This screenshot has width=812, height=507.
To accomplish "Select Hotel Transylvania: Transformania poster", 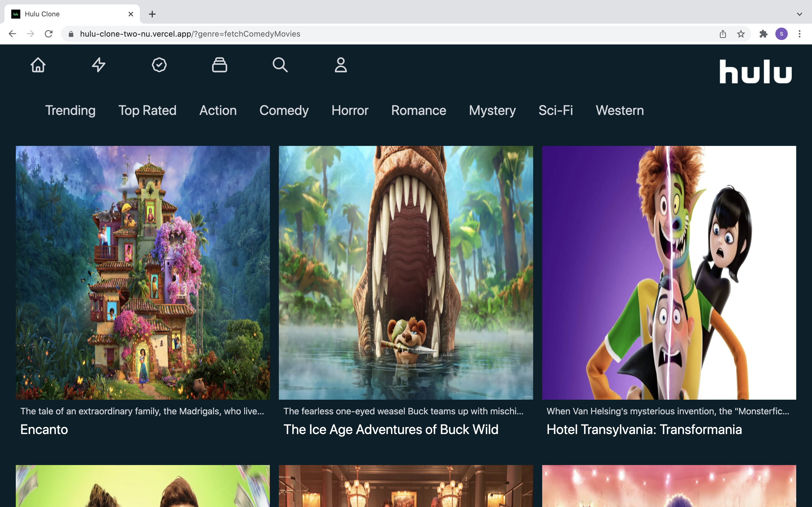I will click(x=669, y=272).
